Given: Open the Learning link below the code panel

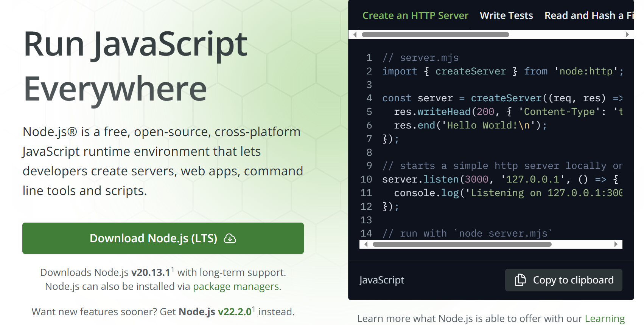Looking at the screenshot, I should pos(605,319).
